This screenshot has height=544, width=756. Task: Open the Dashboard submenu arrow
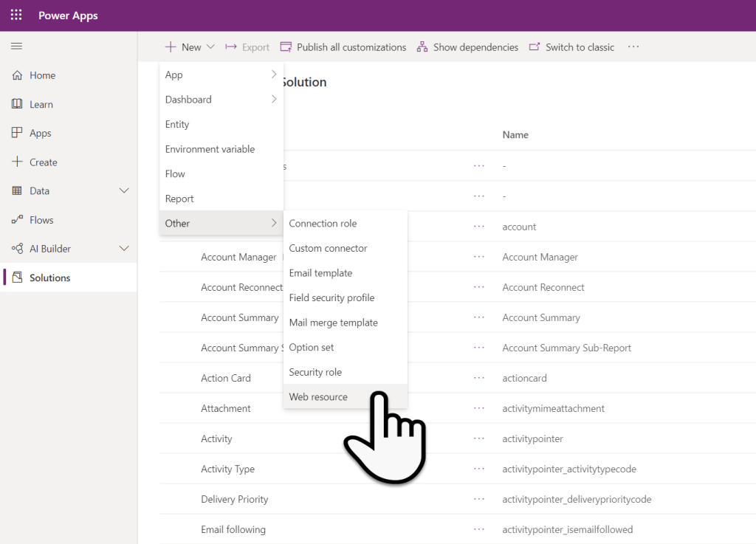coord(273,99)
